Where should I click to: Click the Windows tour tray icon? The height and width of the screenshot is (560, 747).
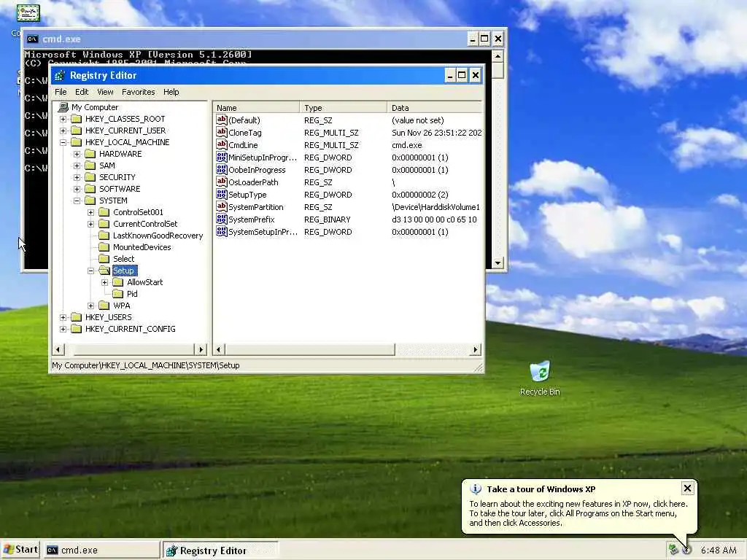pos(686,550)
